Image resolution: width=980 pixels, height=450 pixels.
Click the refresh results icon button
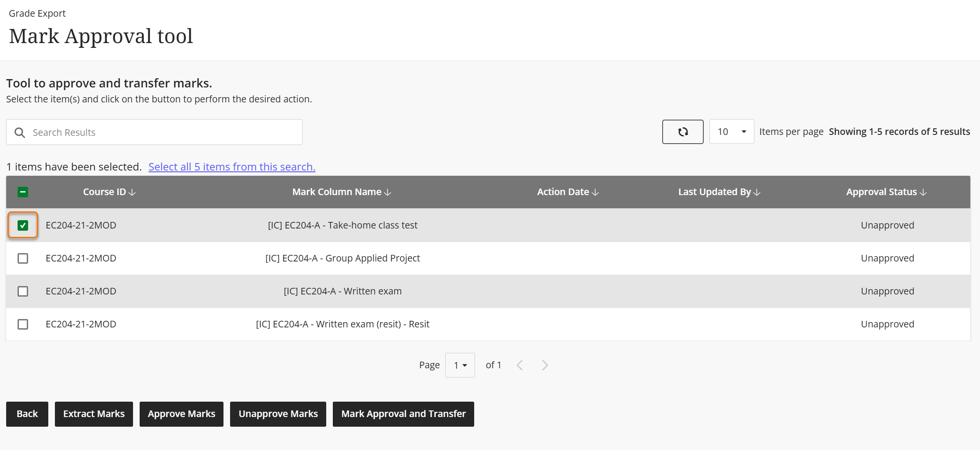(x=682, y=132)
